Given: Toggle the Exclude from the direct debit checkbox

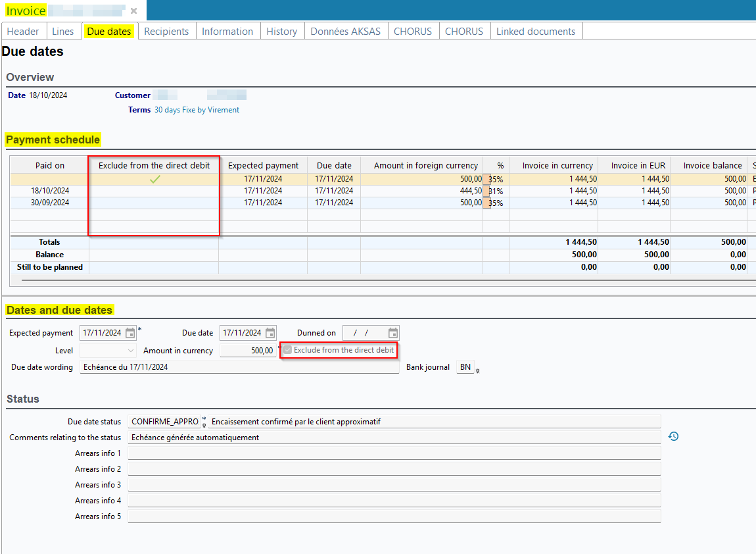Looking at the screenshot, I should (x=288, y=350).
